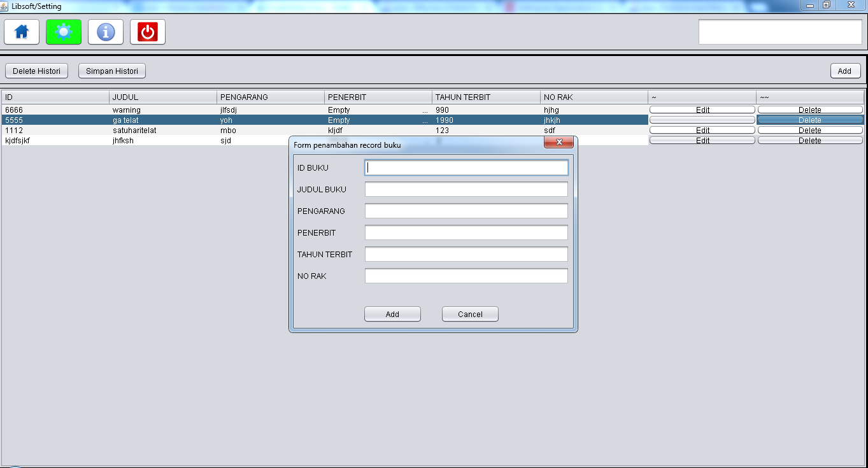This screenshot has width=868, height=468.
Task: Focus the TAHUN TERBIT input field
Action: point(466,254)
